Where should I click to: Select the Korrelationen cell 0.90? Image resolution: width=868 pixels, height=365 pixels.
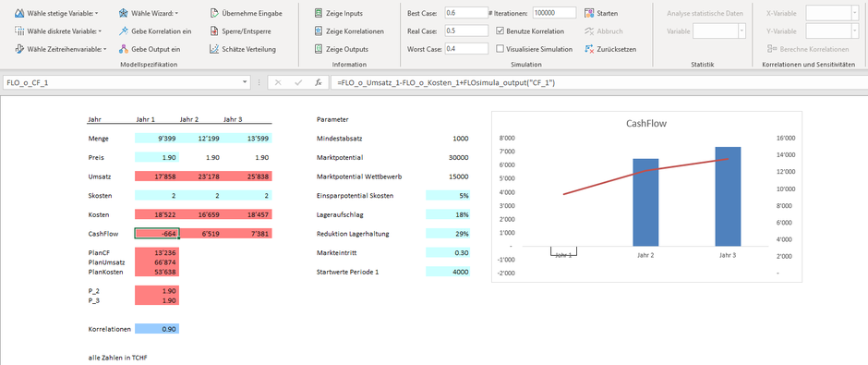click(x=157, y=329)
